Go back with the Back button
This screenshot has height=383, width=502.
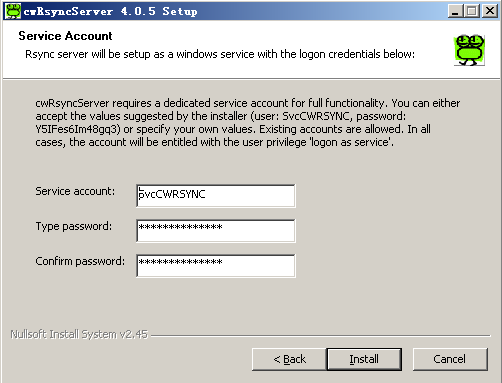(289, 359)
